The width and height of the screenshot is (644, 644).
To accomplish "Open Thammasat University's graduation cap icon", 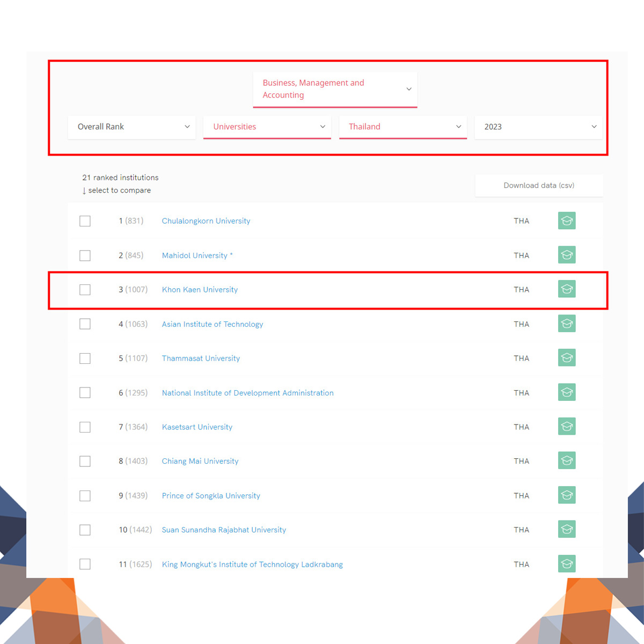I will click(567, 358).
